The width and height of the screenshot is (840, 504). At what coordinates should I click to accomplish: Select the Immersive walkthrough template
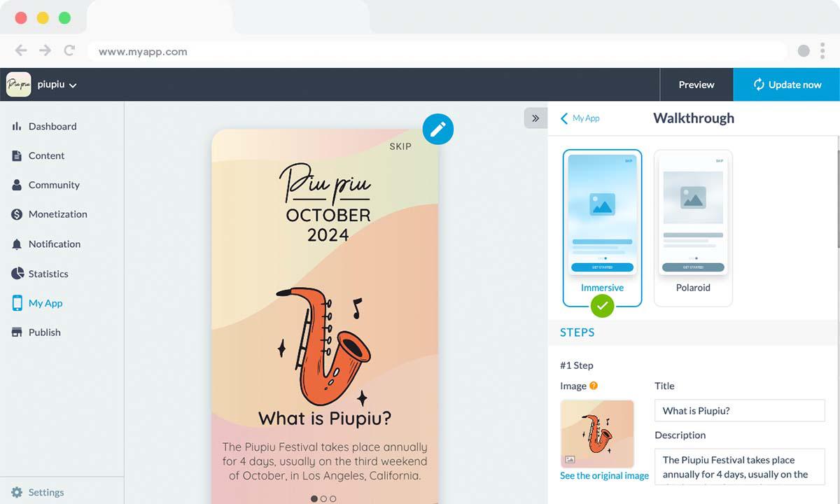pyautogui.click(x=602, y=228)
